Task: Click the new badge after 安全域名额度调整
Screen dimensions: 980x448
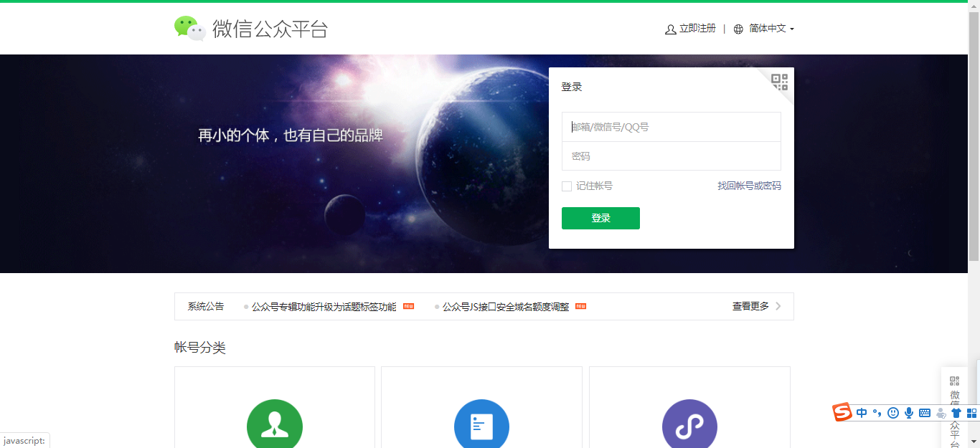Action: [580, 306]
